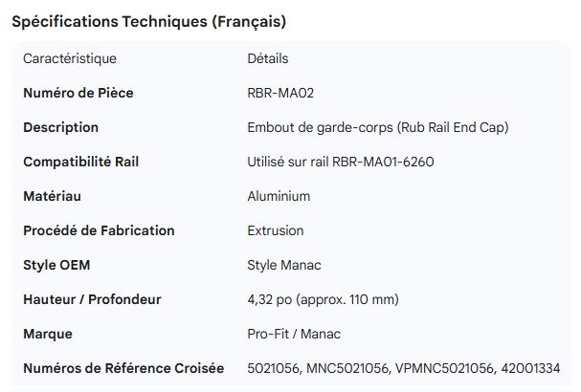Image resolution: width=581 pixels, height=392 pixels.
Task: Click the part number RBR-MA02
Action: click(280, 93)
